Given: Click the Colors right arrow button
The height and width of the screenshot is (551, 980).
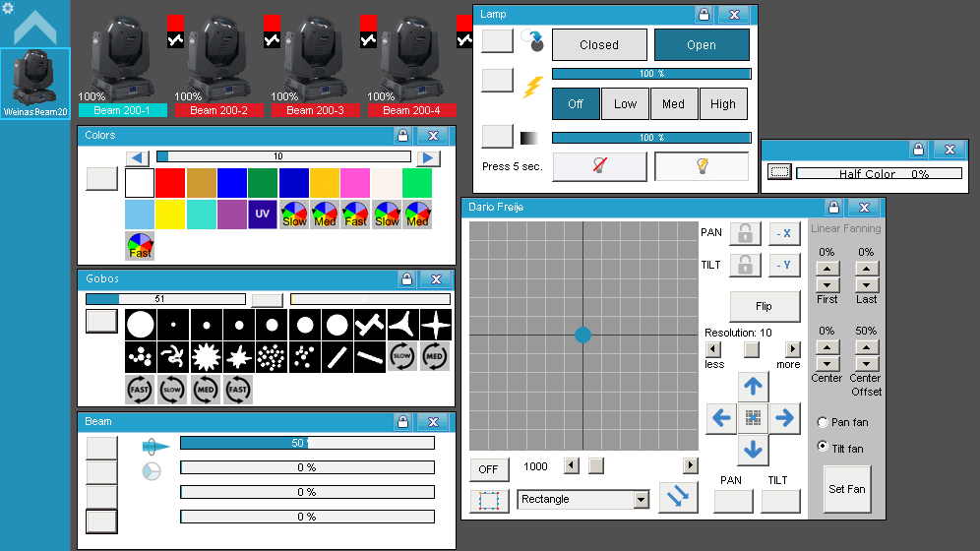Looking at the screenshot, I should pyautogui.click(x=428, y=158).
